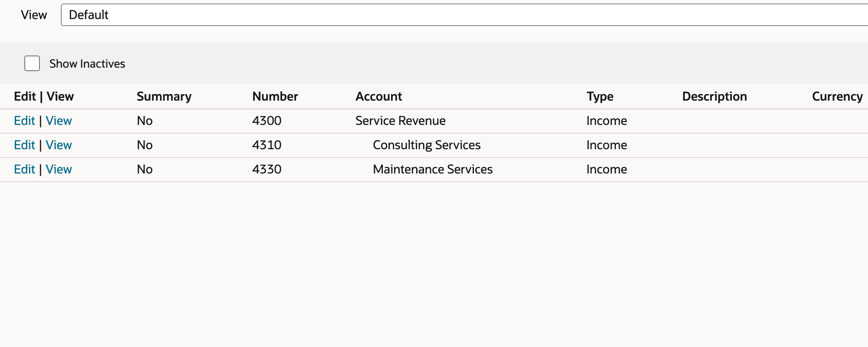Select account number 4300
This screenshot has width=868, height=347.
pos(267,121)
